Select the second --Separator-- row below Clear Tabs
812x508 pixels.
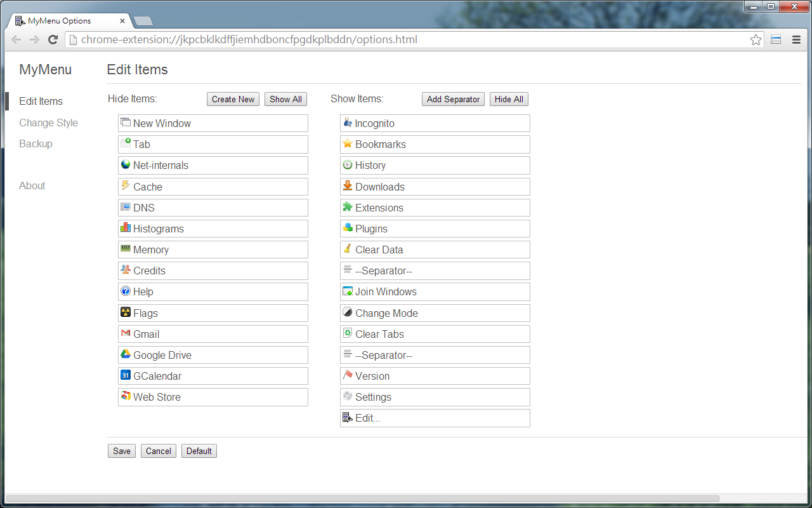435,355
